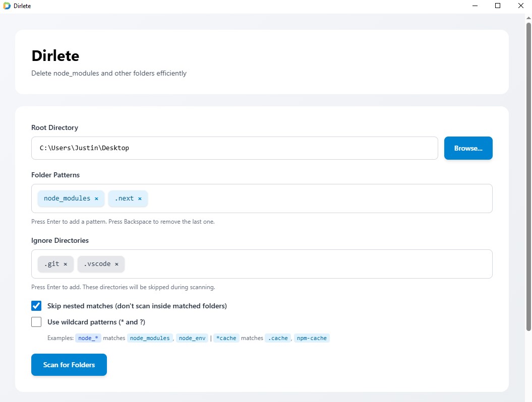Click the scrollbar down arrow
532x402 pixels.
(x=528, y=397)
